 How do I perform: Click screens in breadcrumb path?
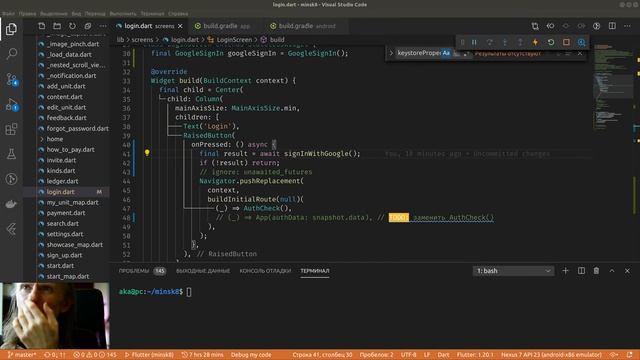(x=142, y=40)
